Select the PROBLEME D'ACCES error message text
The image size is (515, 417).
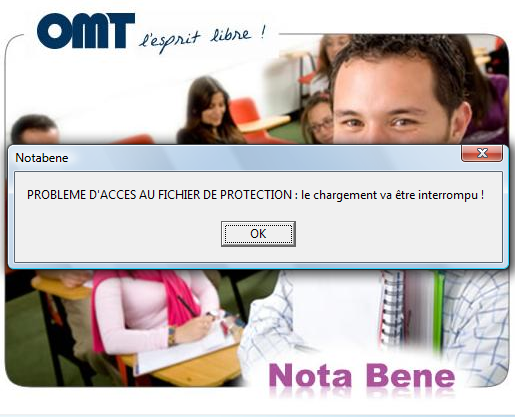pyautogui.click(x=255, y=195)
